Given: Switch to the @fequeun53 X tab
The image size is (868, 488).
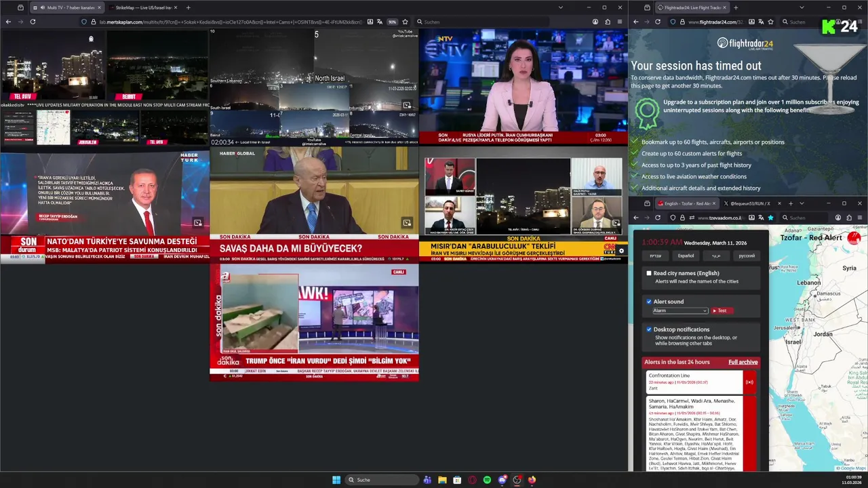Looking at the screenshot, I should pyautogui.click(x=751, y=203).
